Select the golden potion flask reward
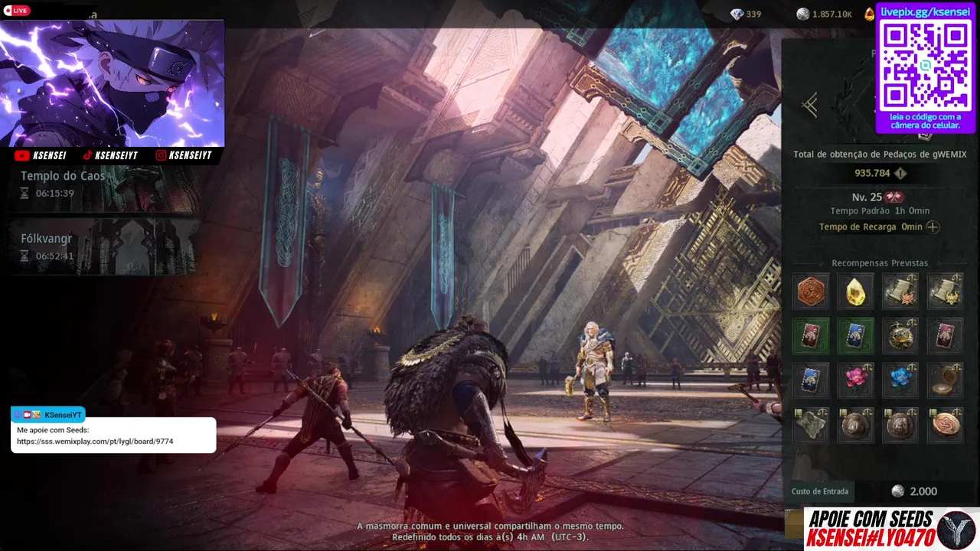This screenshot has height=551, width=980. click(900, 336)
